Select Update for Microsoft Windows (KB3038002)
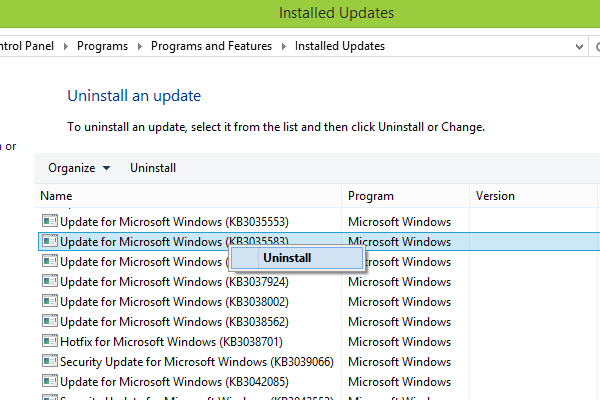This screenshot has height=400, width=600. click(x=174, y=302)
